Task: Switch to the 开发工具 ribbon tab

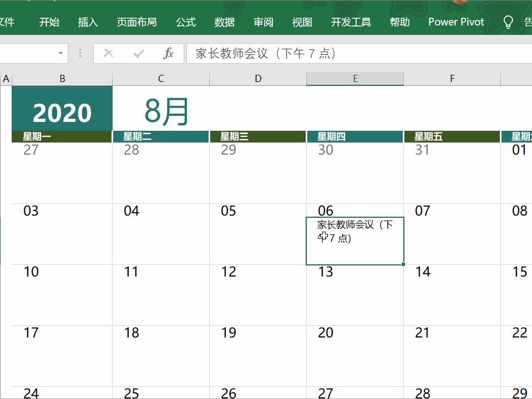Action: (350, 22)
